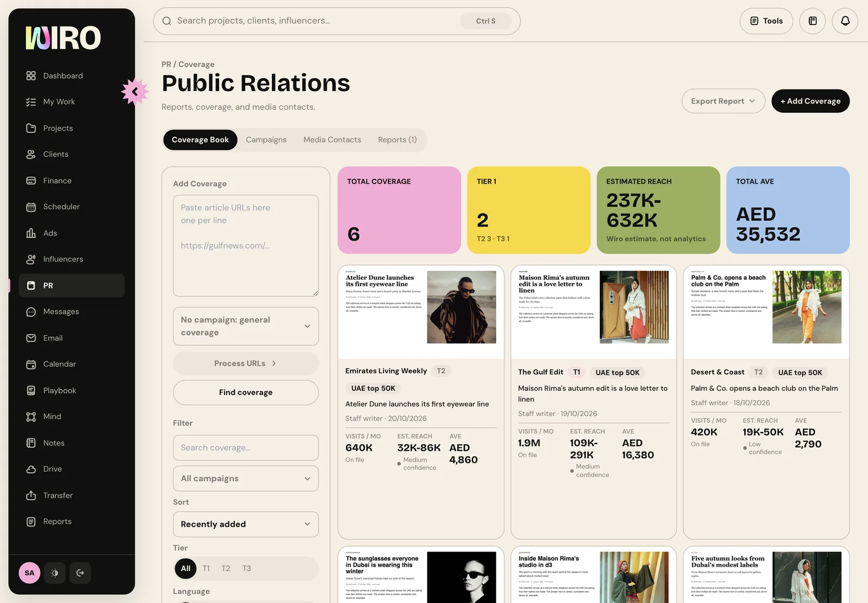
Task: Collapse the sidebar with the pink arrow badge
Action: pyautogui.click(x=135, y=92)
